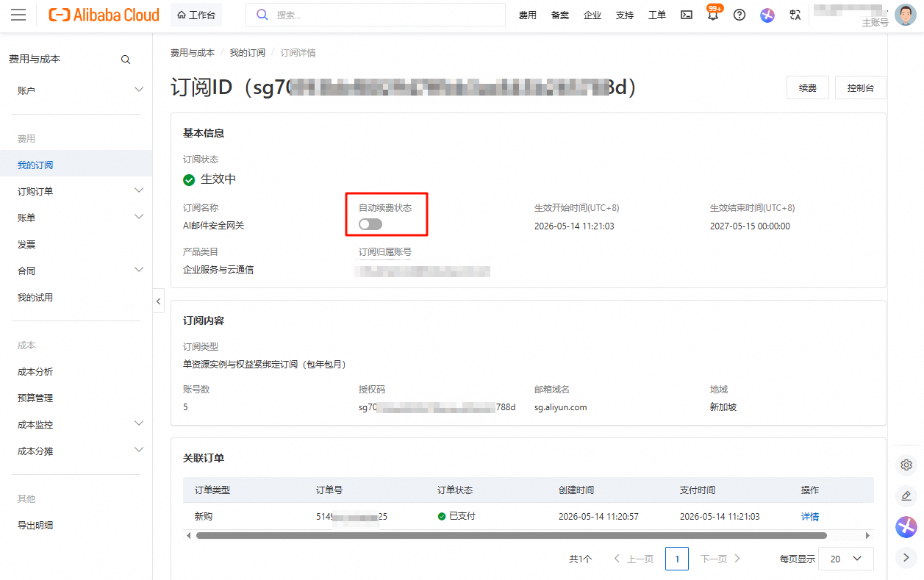Image resolution: width=924 pixels, height=580 pixels.
Task: Click 费用与成本 breadcrumb link
Action: coord(193,53)
